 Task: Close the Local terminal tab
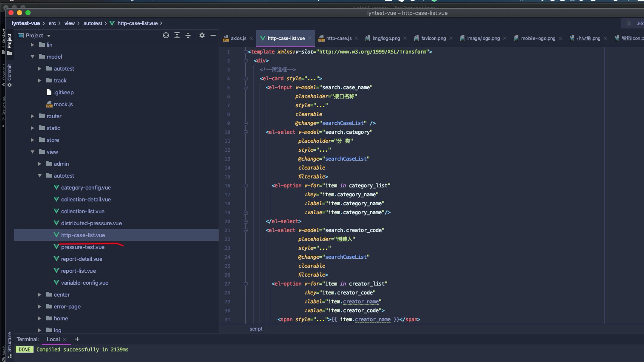point(65,339)
